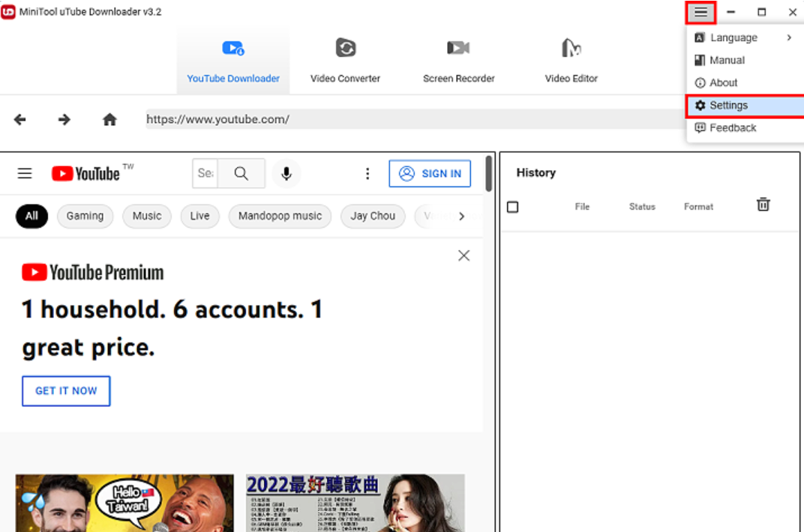Click the SIGN IN button

430,174
